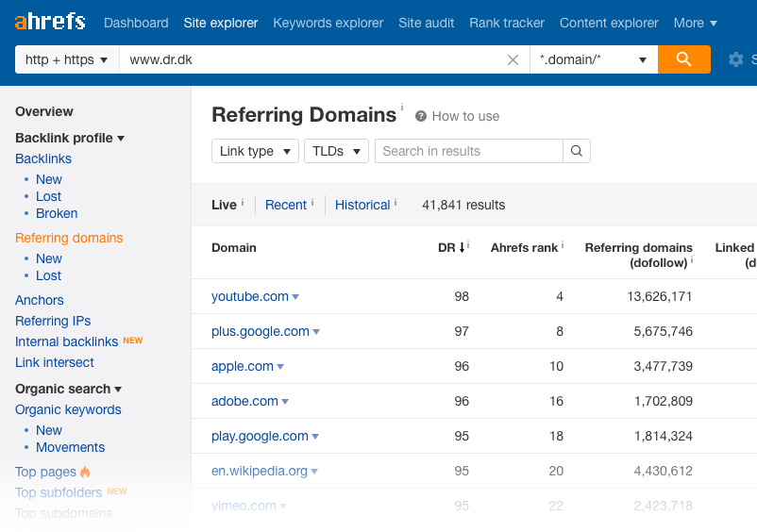Expand the youtube.com row dropdown arrow
The width and height of the screenshot is (757, 532).
coord(295,297)
